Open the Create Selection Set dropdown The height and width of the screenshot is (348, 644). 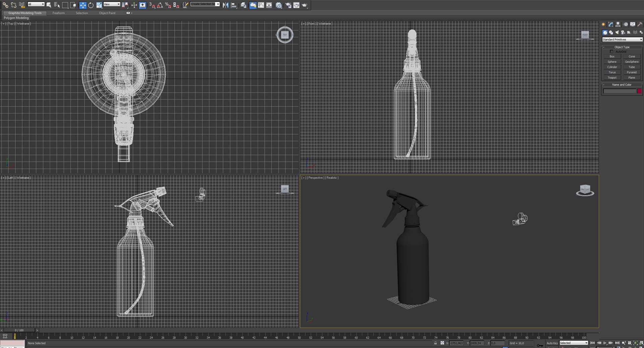(205, 4)
